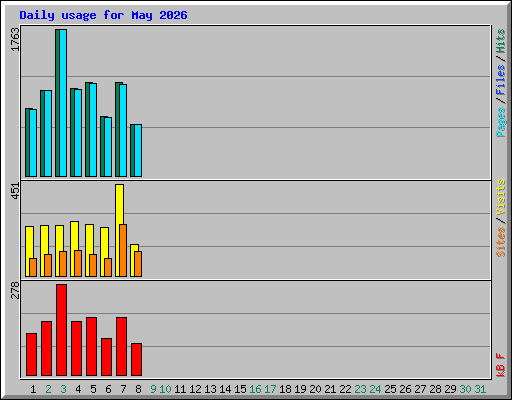Click the blue "Files" legend label
The width and height of the screenshot is (512, 400).
[x=501, y=79]
